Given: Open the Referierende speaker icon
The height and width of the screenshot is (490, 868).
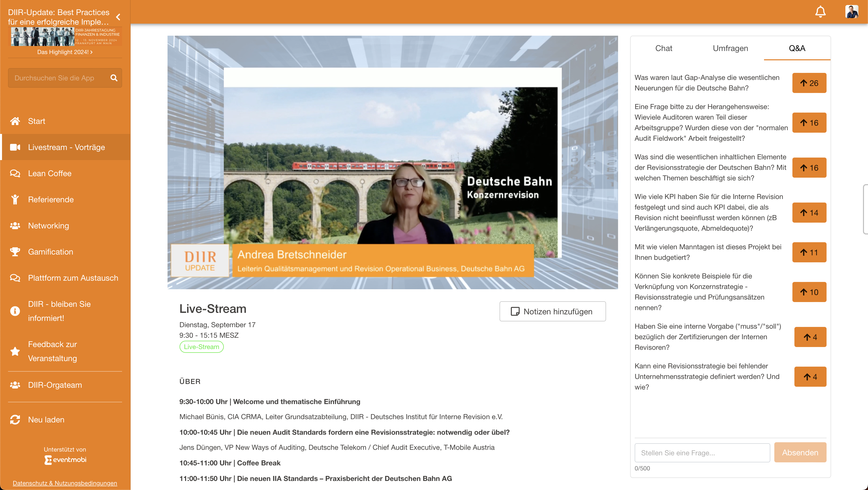Looking at the screenshot, I should point(15,199).
